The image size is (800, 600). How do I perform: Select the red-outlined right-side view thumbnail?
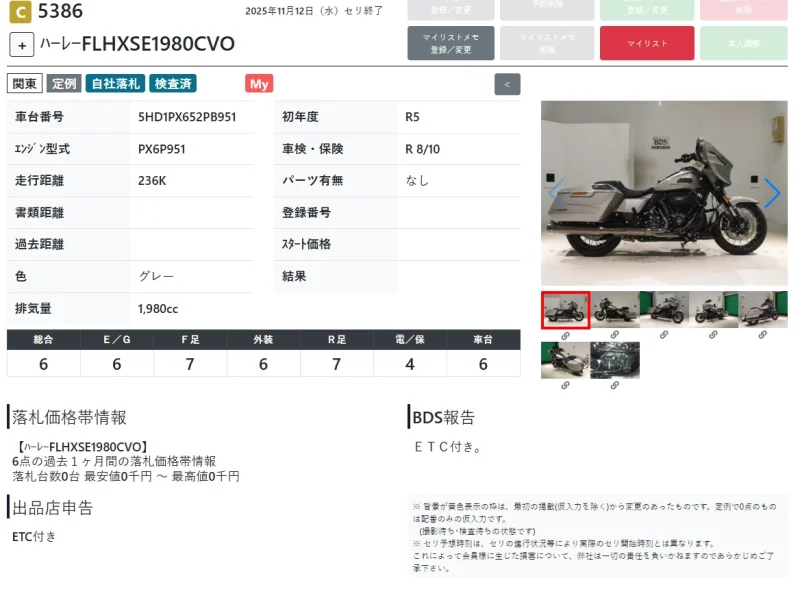click(x=565, y=310)
